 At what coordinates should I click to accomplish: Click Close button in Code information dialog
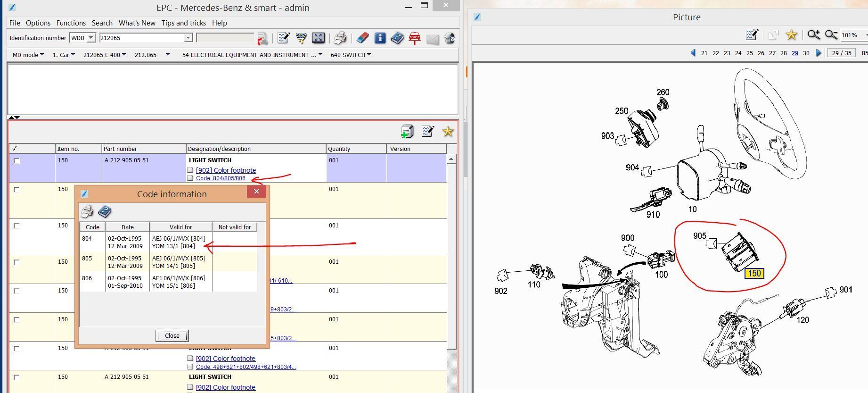click(x=172, y=335)
